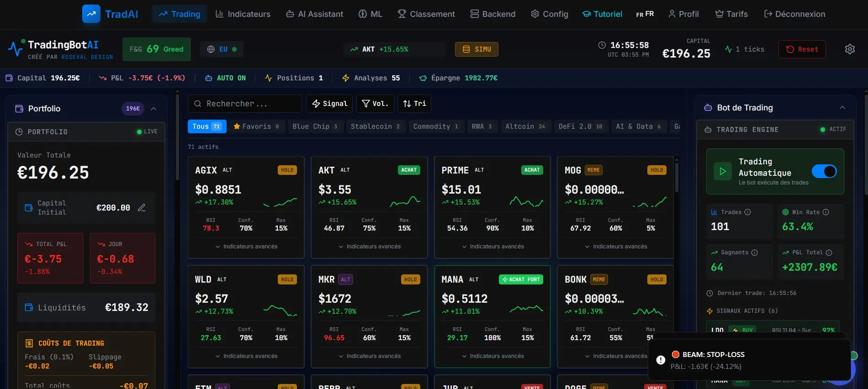Open the Vol. filter dropdown
Image resolution: width=868 pixels, height=389 pixels.
click(375, 104)
